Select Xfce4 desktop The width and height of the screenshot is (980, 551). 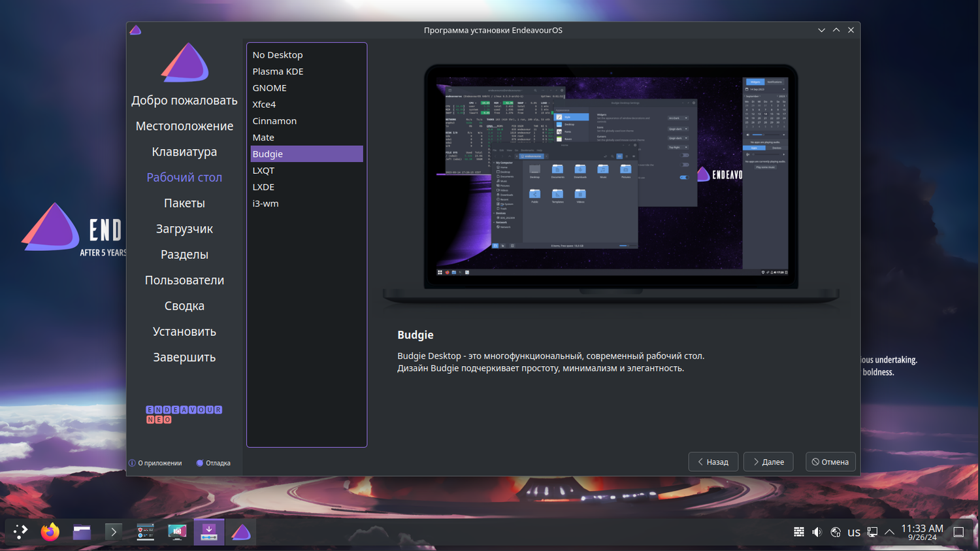[306, 104]
